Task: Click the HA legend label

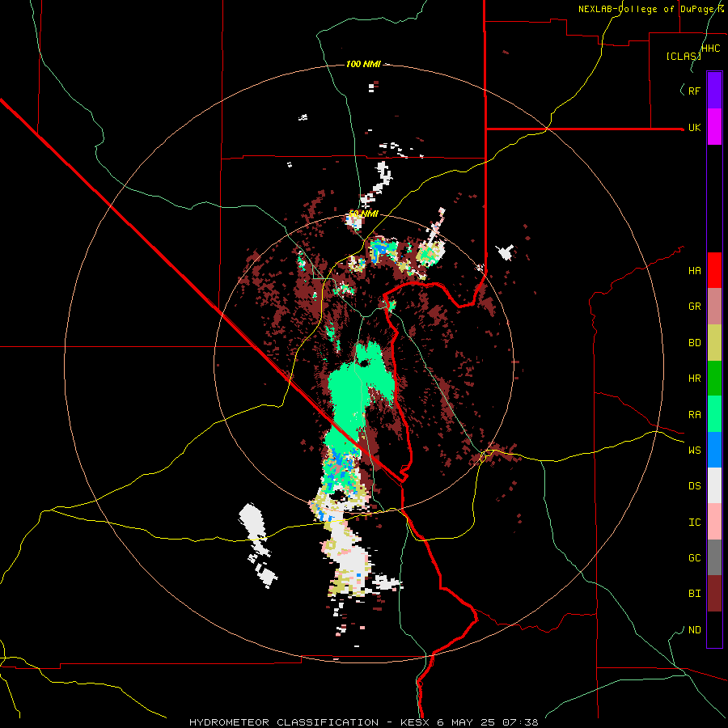Action: tap(694, 271)
